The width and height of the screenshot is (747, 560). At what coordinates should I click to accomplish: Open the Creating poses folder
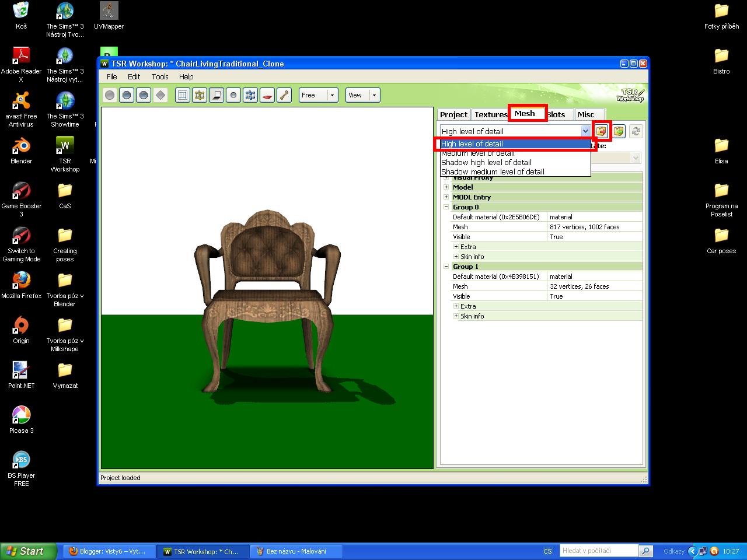click(65, 244)
